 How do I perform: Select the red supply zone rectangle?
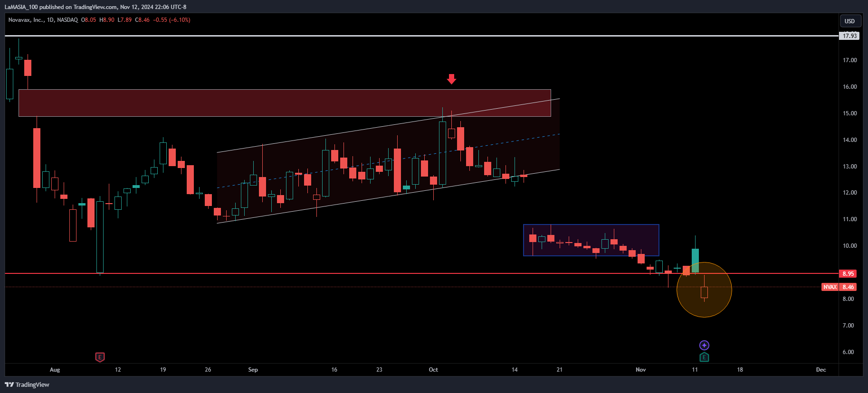click(285, 103)
